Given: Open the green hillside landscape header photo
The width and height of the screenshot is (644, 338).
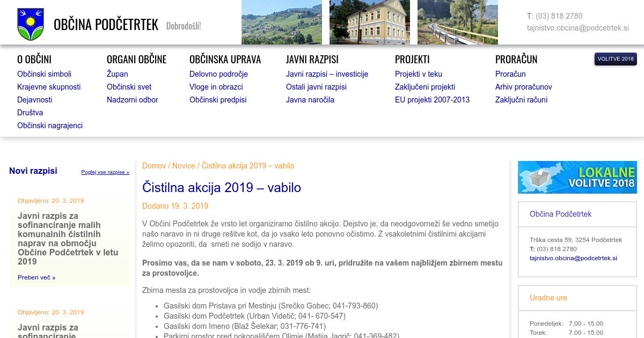Looking at the screenshot, I should (281, 22).
